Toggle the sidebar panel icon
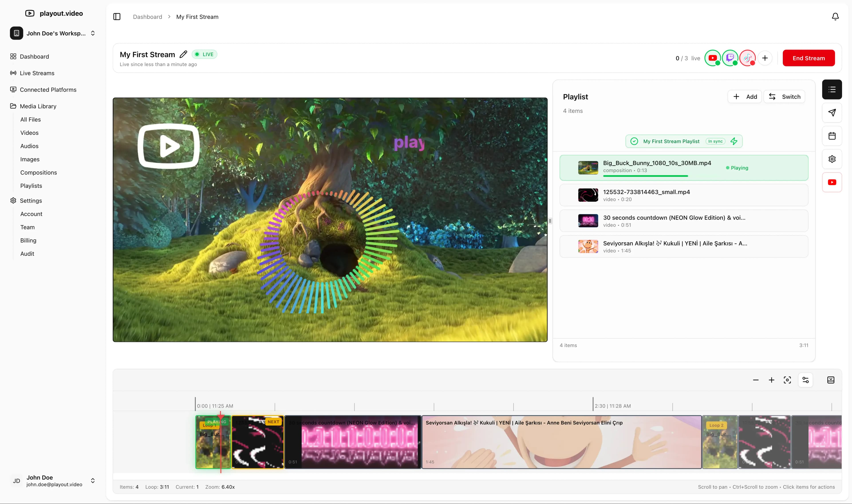This screenshot has width=852, height=504. pyautogui.click(x=117, y=17)
